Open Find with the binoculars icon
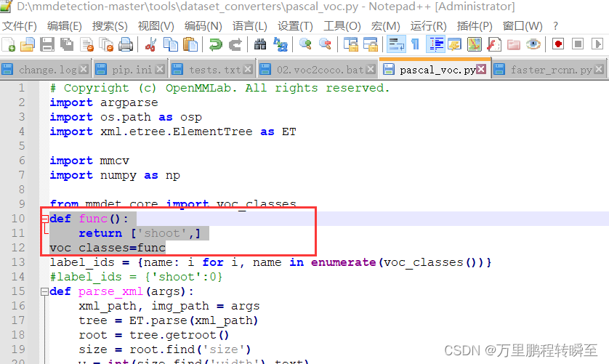Image resolution: width=609 pixels, height=364 pixels. tap(260, 44)
